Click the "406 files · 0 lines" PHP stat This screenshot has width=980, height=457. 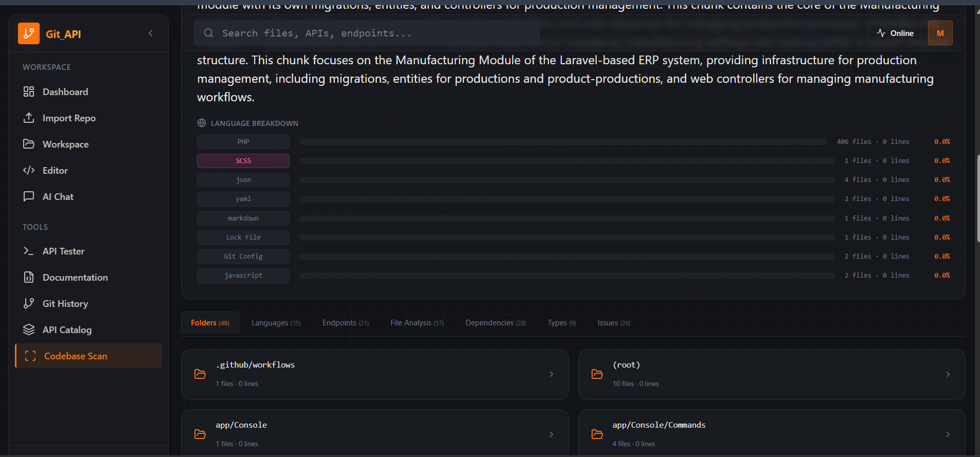click(873, 142)
